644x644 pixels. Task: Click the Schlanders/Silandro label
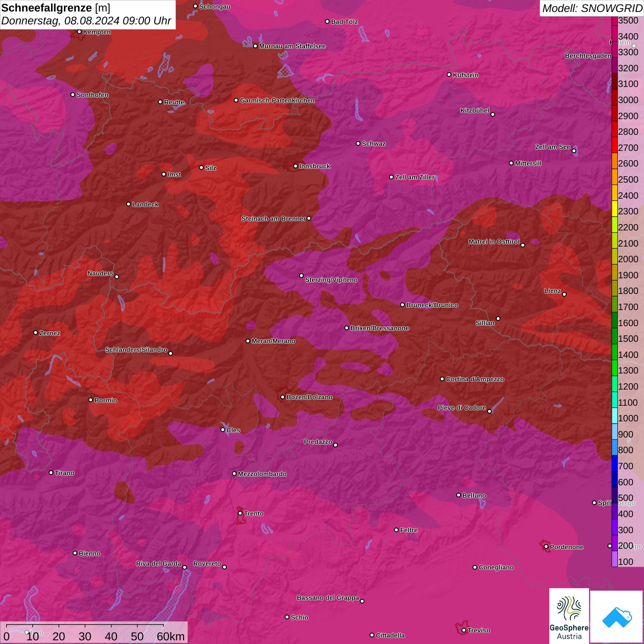pos(136,350)
